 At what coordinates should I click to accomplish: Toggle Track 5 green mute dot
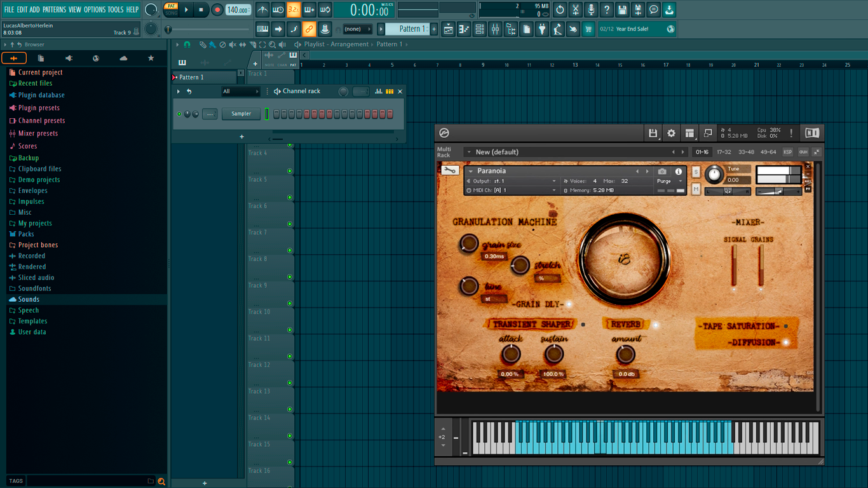click(290, 198)
